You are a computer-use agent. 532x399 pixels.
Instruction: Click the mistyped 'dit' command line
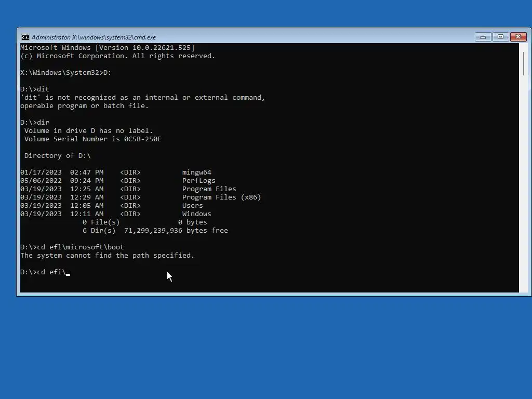[x=35, y=89]
